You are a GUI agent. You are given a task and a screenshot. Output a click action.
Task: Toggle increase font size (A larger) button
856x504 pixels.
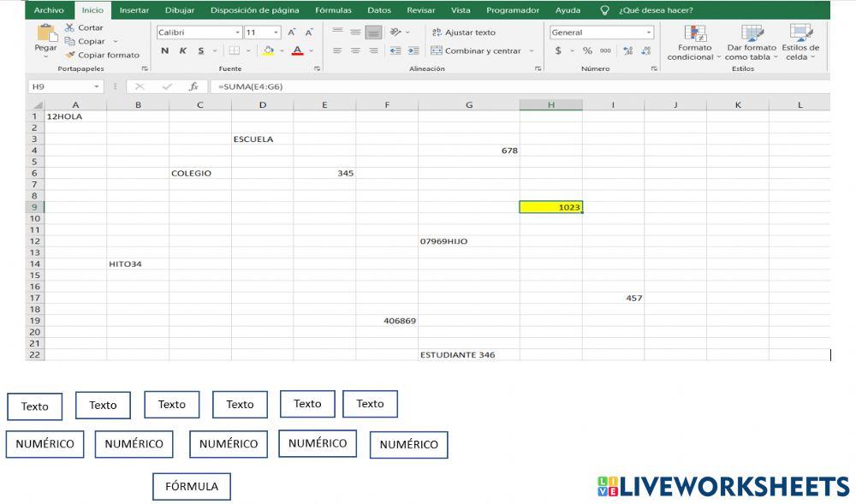click(292, 32)
